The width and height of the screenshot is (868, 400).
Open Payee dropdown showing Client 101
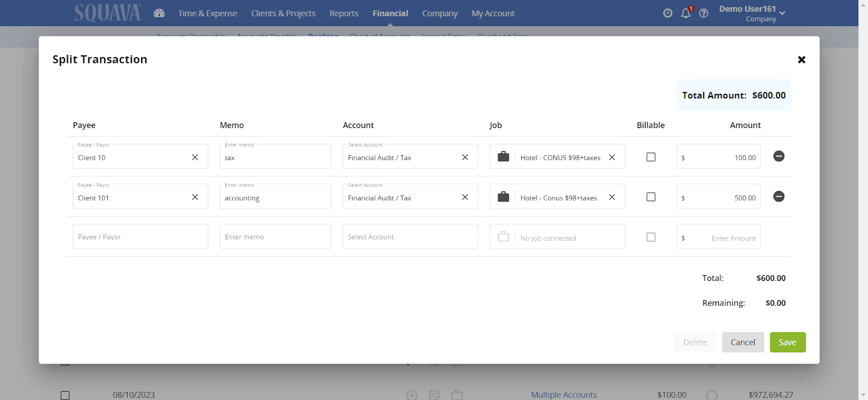click(141, 196)
